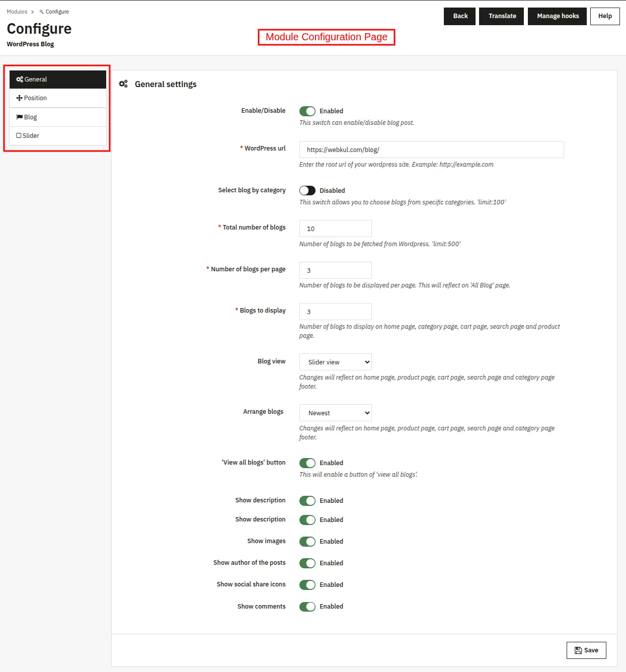626x672 pixels.
Task: Click the flag icon beside Blog
Action: pyautogui.click(x=20, y=117)
